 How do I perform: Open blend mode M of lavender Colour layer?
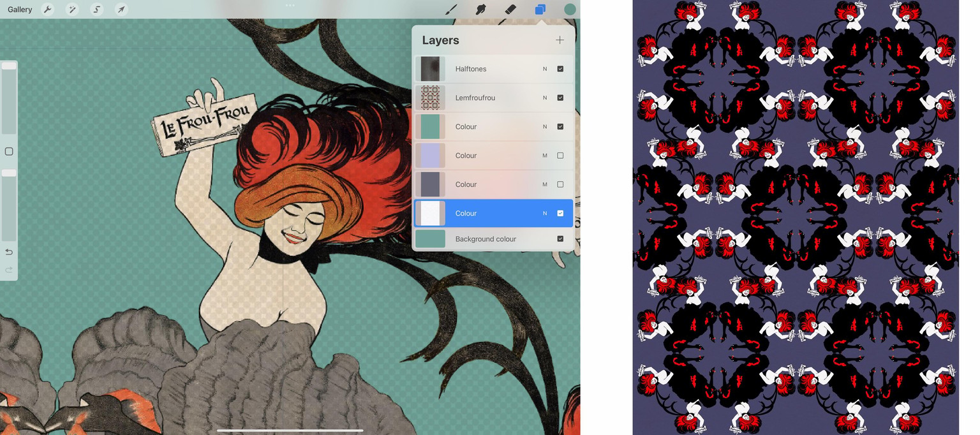tap(545, 156)
